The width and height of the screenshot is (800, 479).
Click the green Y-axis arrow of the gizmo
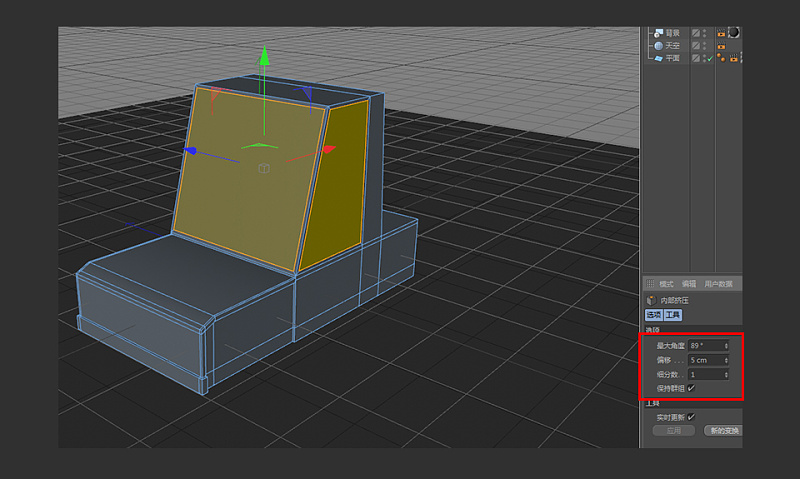(x=264, y=56)
